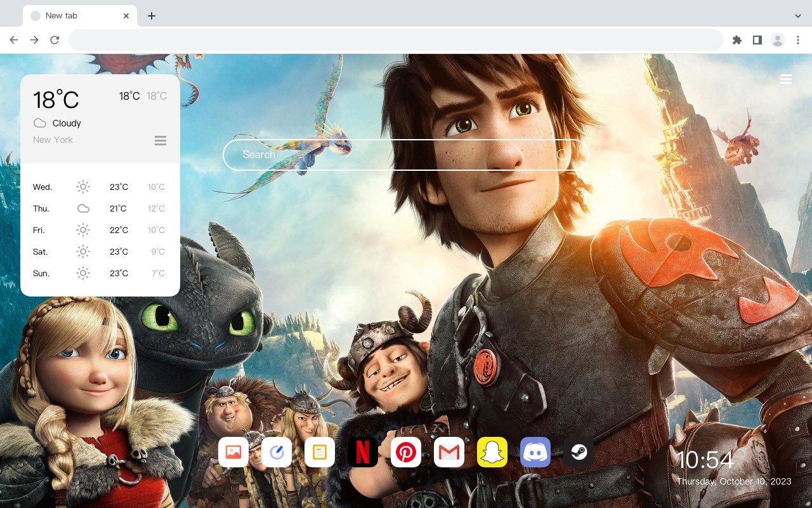Viewport: 812px width, 508px height.
Task: Click the Friday sunny forecast icon
Action: point(83,230)
